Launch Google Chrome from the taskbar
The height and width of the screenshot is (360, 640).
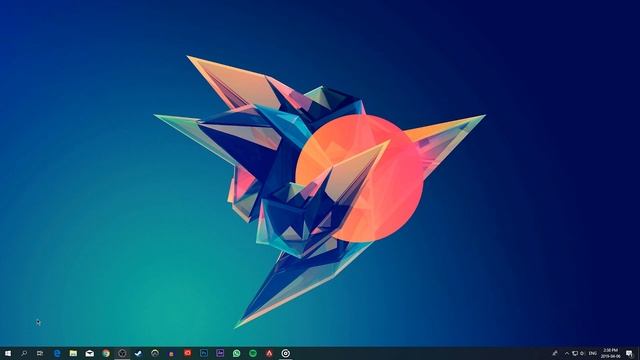(106, 353)
